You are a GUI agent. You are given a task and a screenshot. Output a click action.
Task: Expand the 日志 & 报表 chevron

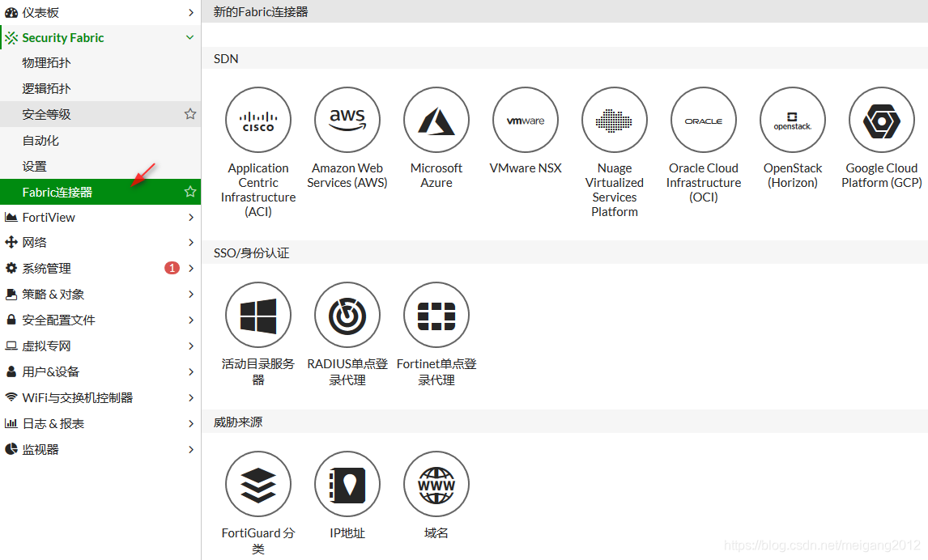point(190,423)
